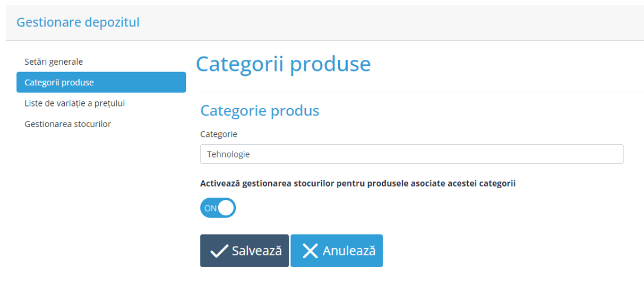Viewport: 644px width, 290px height.
Task: Click the grey header bar beside the title
Action: [x=372, y=22]
